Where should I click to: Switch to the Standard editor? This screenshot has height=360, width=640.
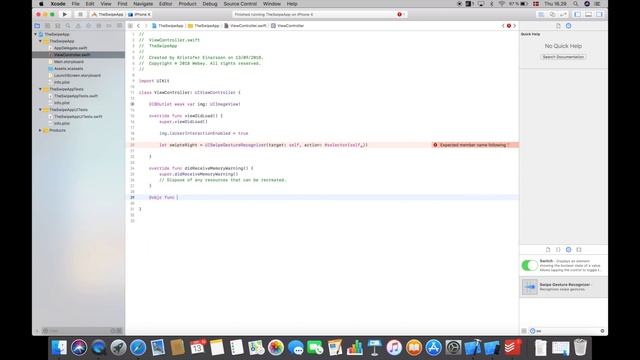[541, 14]
